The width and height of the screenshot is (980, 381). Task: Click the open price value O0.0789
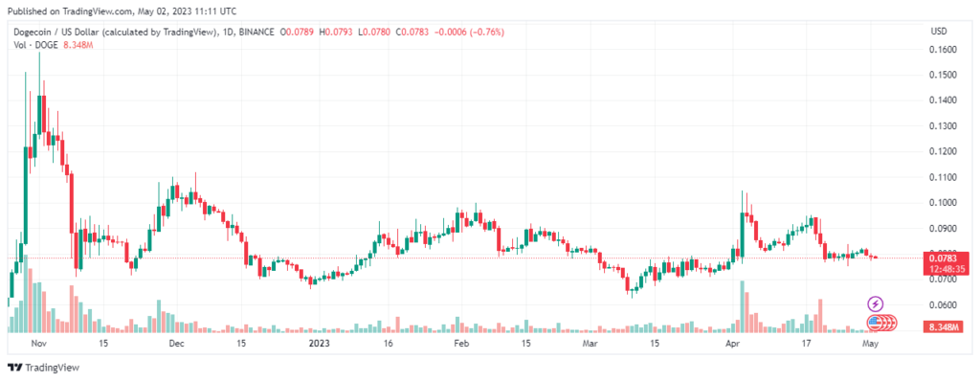point(298,32)
